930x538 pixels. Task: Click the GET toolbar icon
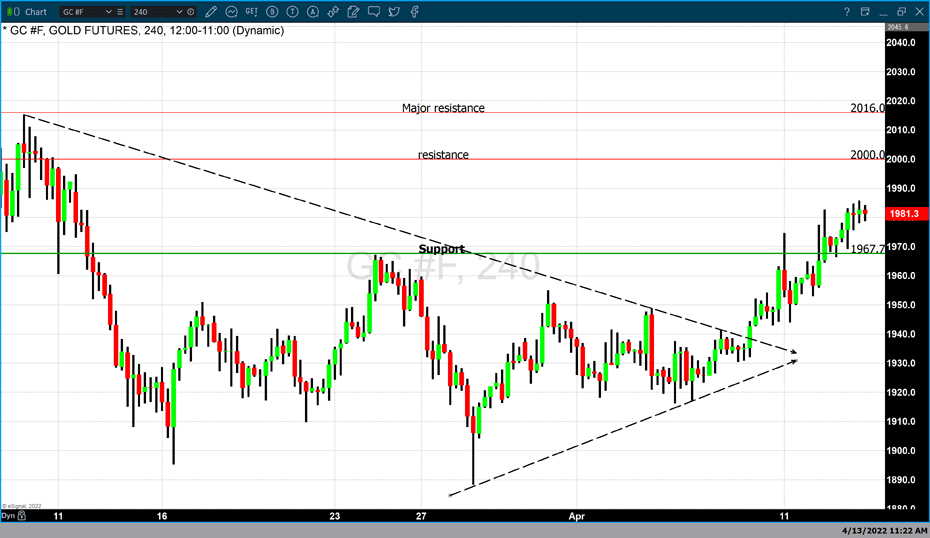click(252, 11)
